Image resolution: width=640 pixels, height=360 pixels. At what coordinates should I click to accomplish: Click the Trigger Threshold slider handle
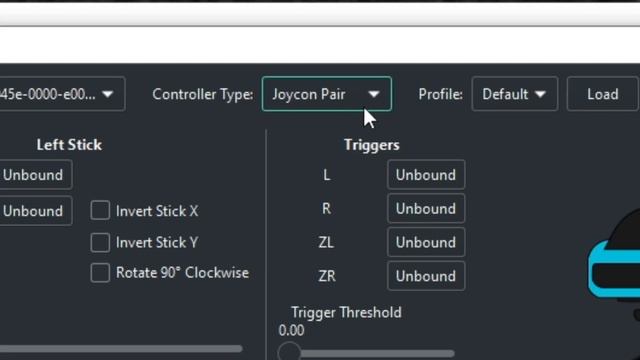(289, 353)
